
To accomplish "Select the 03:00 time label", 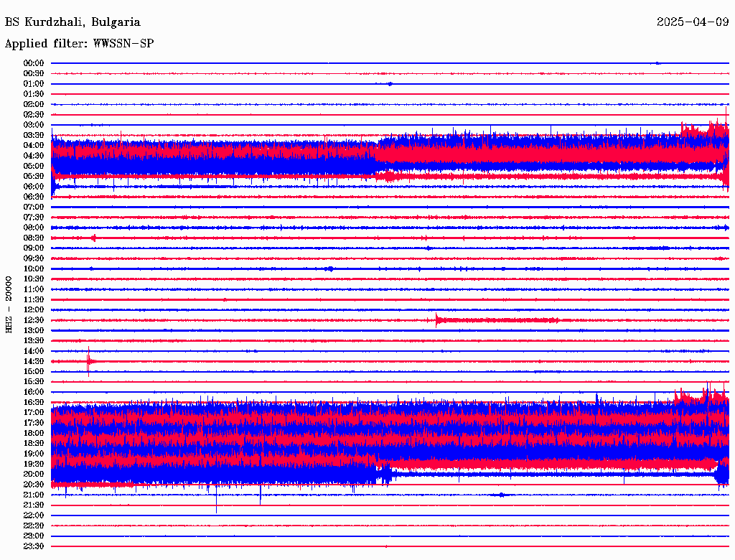I will pos(34,125).
